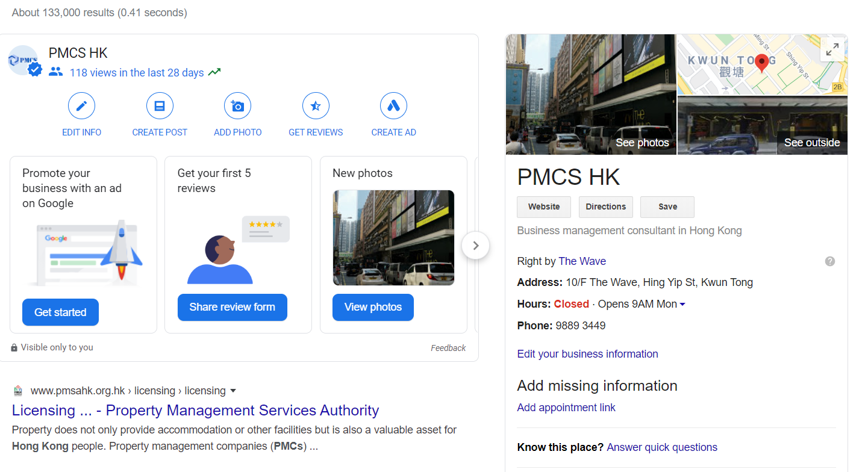The image size is (868, 472).
Task: Click the About 133,000 results text
Action: coord(99,13)
